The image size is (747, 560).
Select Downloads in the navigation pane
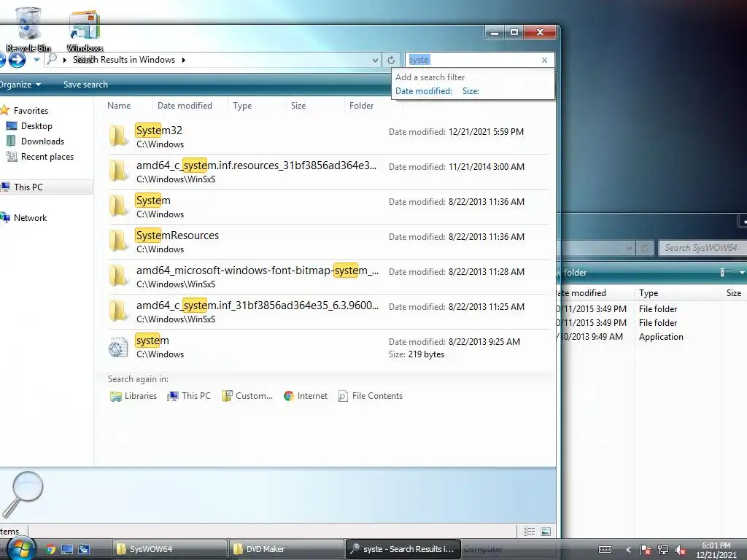pyautogui.click(x=42, y=141)
